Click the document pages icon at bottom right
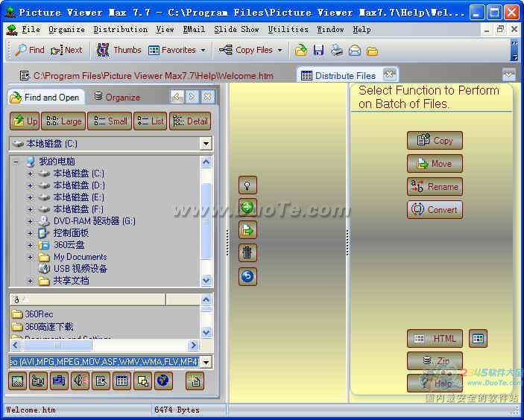524x420 pixels. (195, 381)
